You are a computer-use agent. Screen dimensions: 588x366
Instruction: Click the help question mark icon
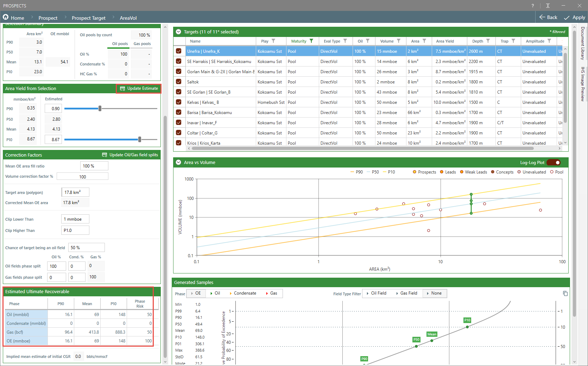[533, 6]
